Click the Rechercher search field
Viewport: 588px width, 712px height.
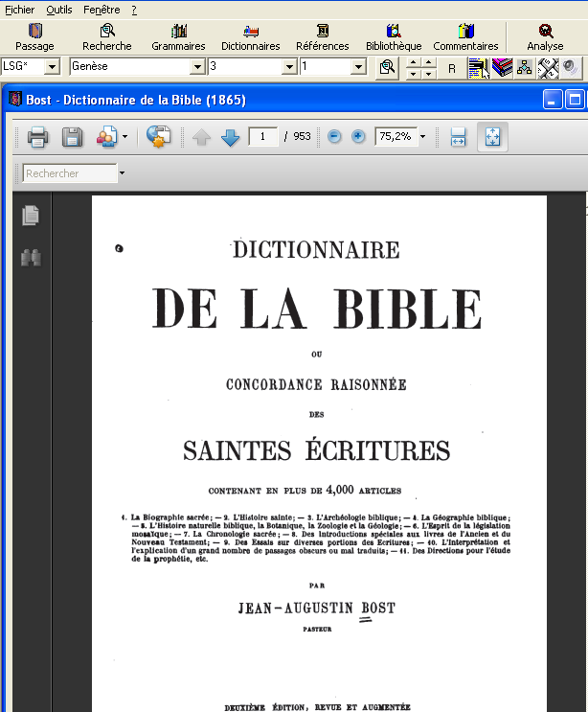[x=70, y=173]
